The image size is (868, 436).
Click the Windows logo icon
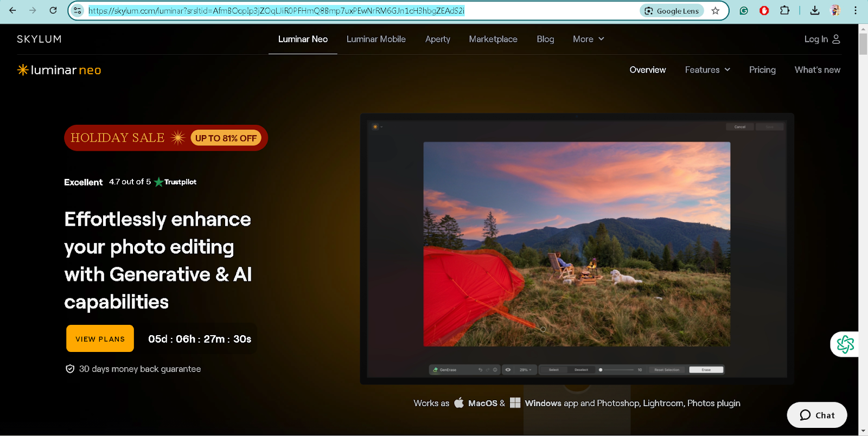tap(515, 403)
